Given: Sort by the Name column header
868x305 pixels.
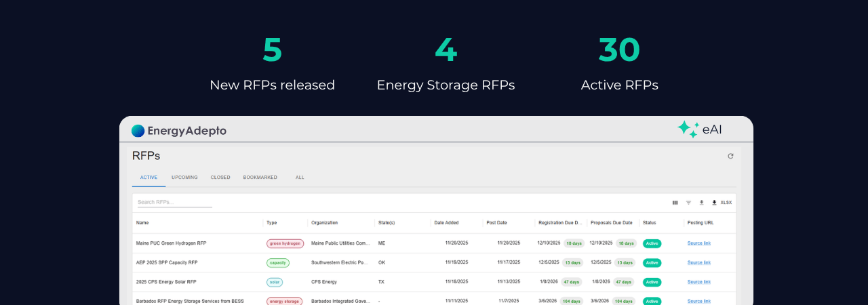Looking at the screenshot, I should click(x=142, y=222).
